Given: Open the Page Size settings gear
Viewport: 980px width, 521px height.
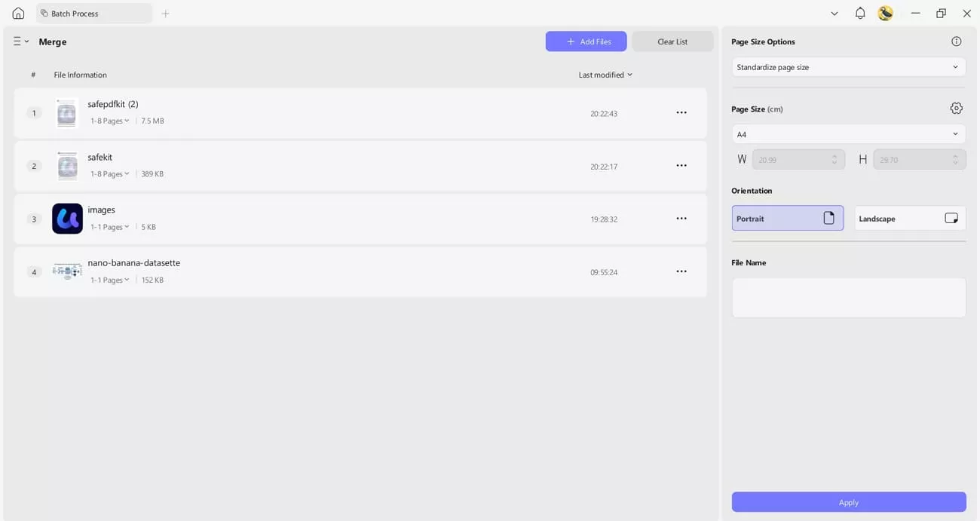Looking at the screenshot, I should coord(956,108).
